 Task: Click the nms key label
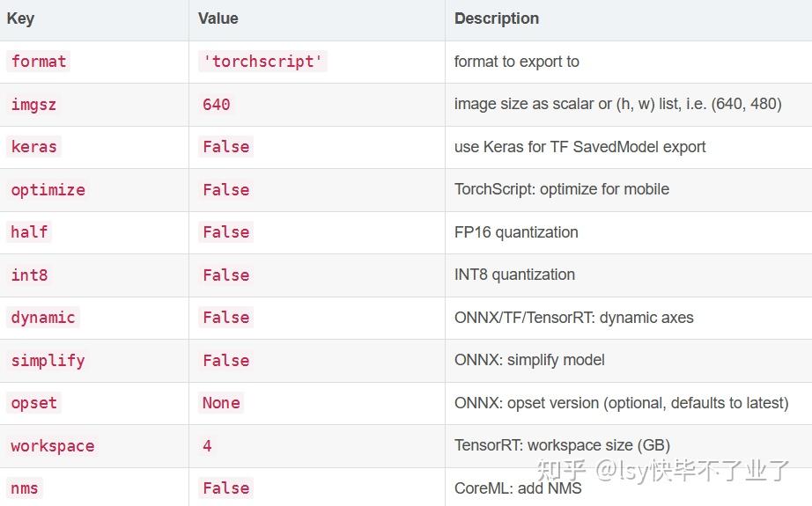click(x=25, y=488)
